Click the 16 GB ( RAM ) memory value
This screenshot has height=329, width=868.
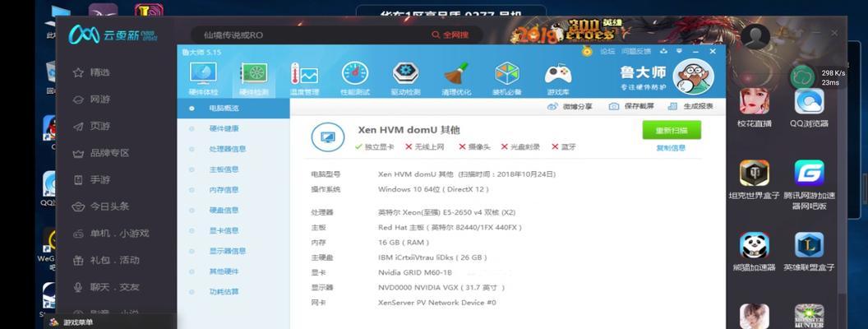click(404, 243)
